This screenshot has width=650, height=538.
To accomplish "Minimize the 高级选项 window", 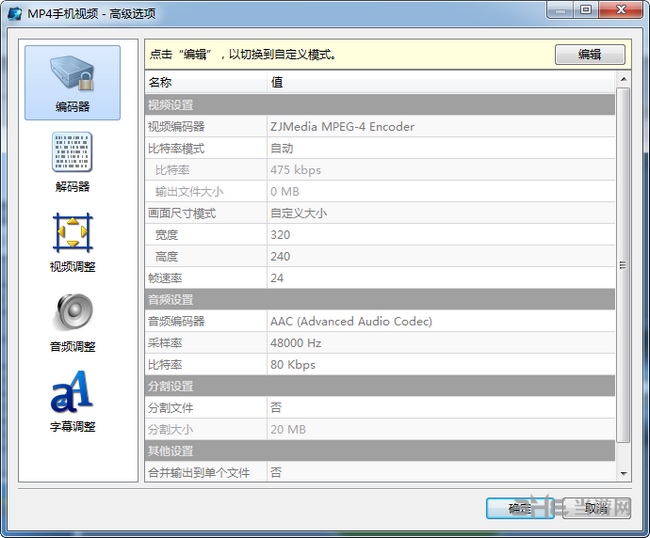I will [x=560, y=10].
